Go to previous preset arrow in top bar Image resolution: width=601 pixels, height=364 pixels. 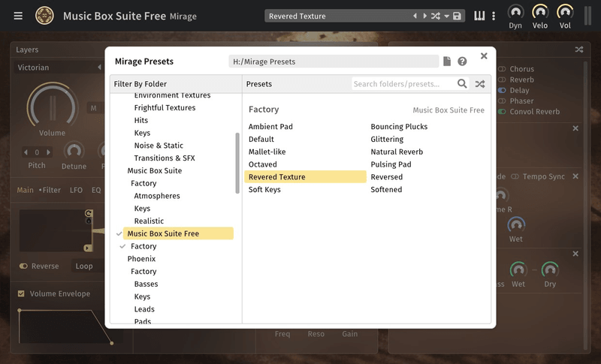tap(415, 16)
